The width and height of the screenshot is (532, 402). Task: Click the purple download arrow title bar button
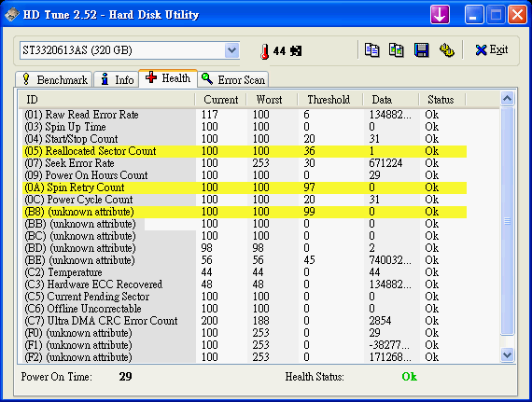440,15
